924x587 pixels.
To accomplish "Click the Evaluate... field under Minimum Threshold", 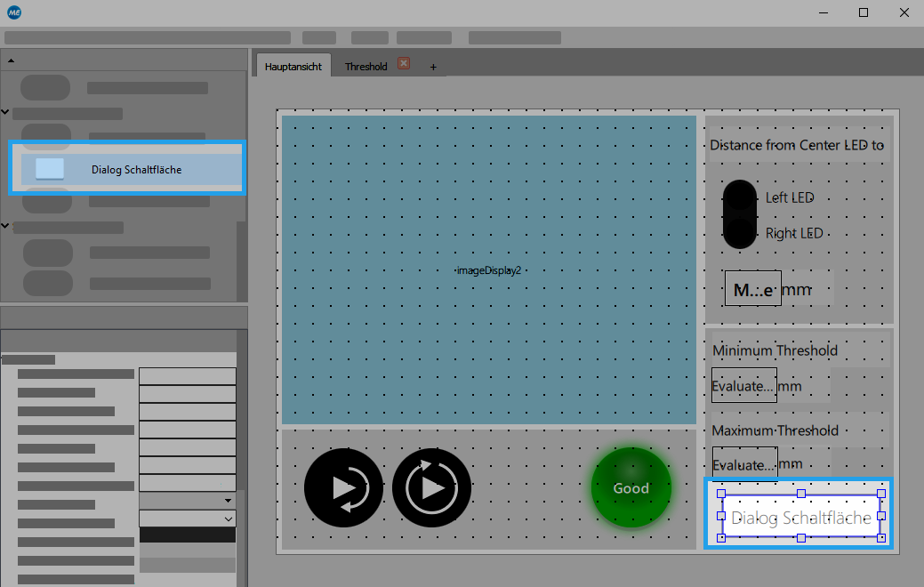I will 744,385.
